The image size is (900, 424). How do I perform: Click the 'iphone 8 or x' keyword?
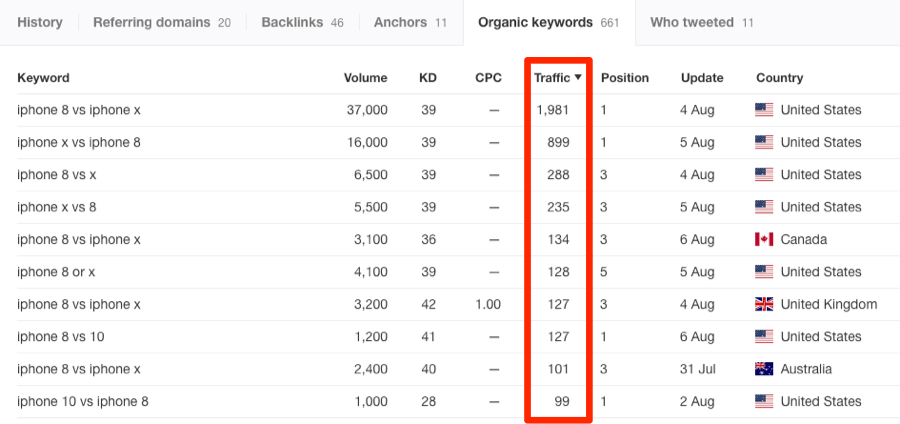click(59, 272)
